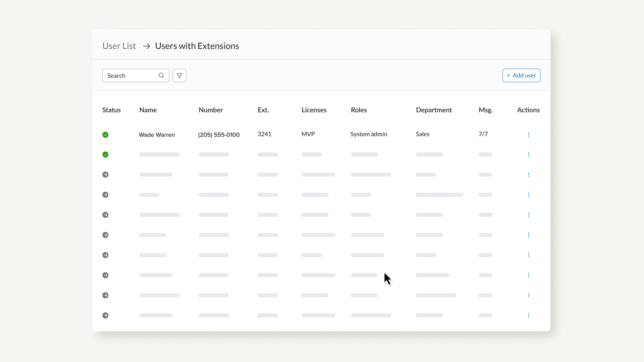Sort by the Name column header
Viewport: 644px width, 362px height.
148,110
